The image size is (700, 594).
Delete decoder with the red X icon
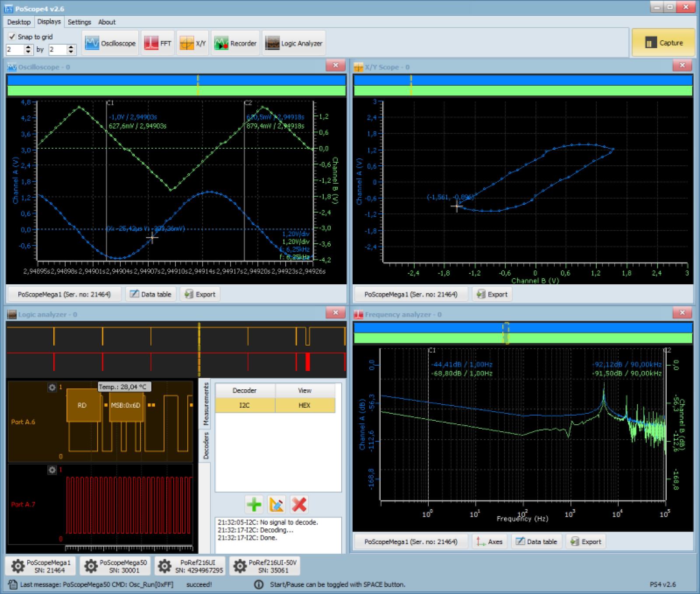(299, 504)
